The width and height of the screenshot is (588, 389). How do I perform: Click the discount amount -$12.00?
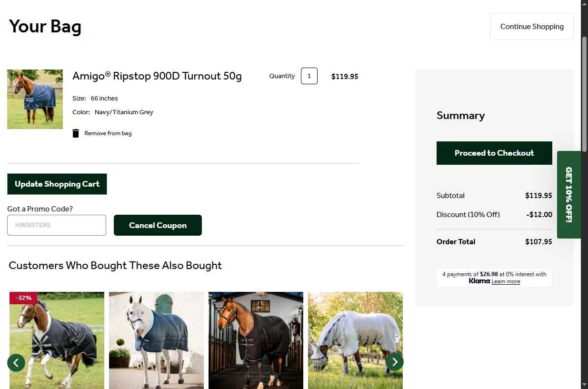pyautogui.click(x=539, y=215)
